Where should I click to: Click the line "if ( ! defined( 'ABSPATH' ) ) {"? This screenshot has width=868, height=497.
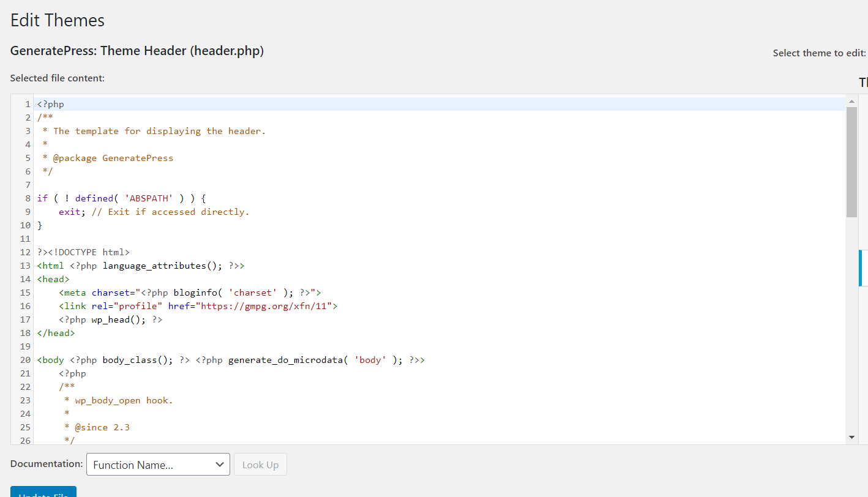[x=122, y=198]
